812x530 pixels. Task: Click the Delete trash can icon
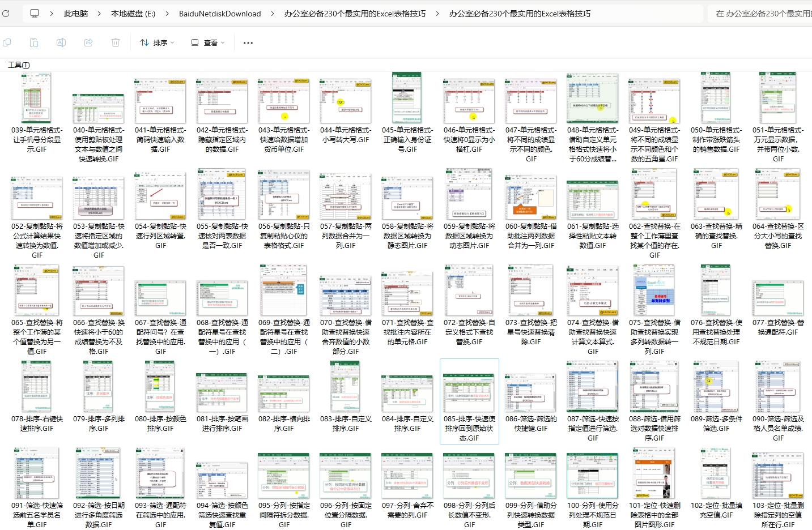[116, 42]
